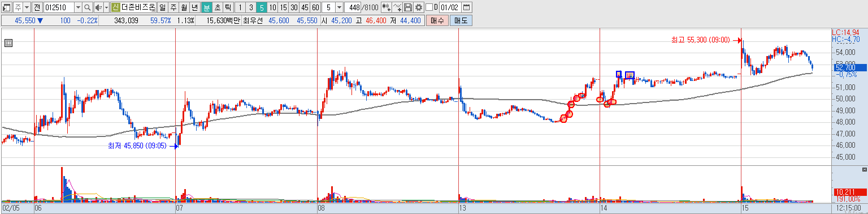Image resolution: width=868 pixels, height=214 pixels.
Task: Expand the stock code history dropdown
Action: pyautogui.click(x=78, y=7)
